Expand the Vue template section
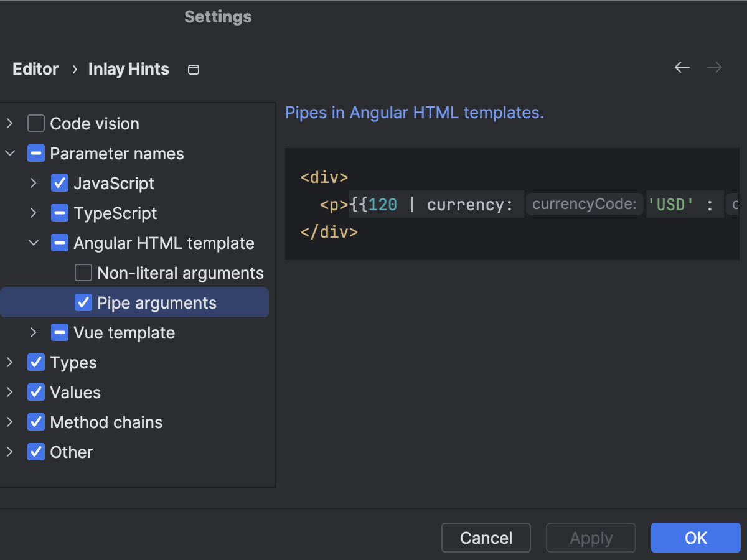 coord(33,332)
